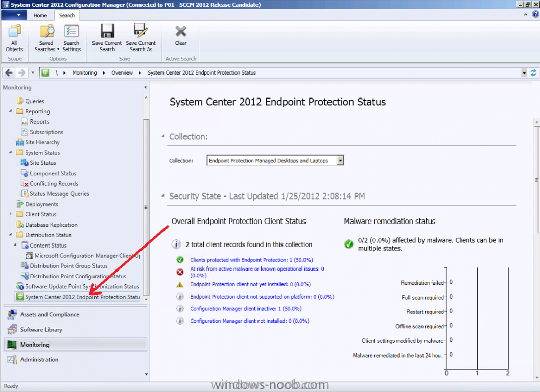Open Configuration Manager client not installed link
Viewport: 540px width, 392px height.
click(250, 321)
